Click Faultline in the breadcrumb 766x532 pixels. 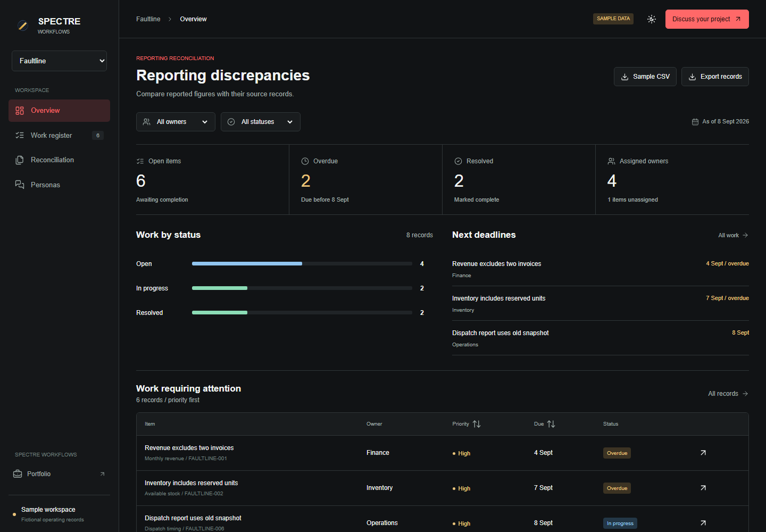coord(148,19)
